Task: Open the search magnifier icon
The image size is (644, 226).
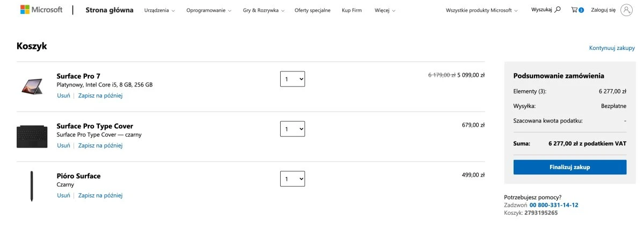Action: [558, 10]
